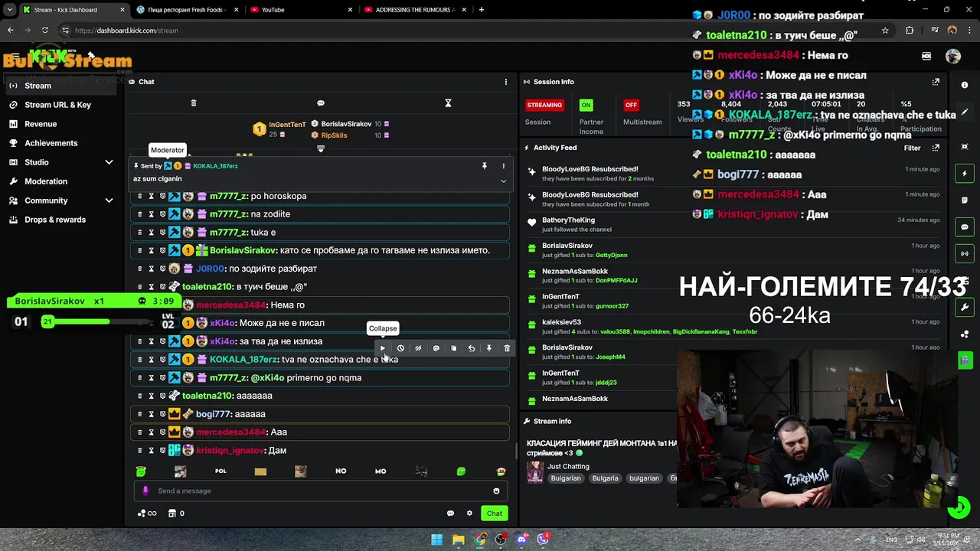The image size is (980, 551).
Task: Expand the Studio section chevron
Action: (x=109, y=162)
